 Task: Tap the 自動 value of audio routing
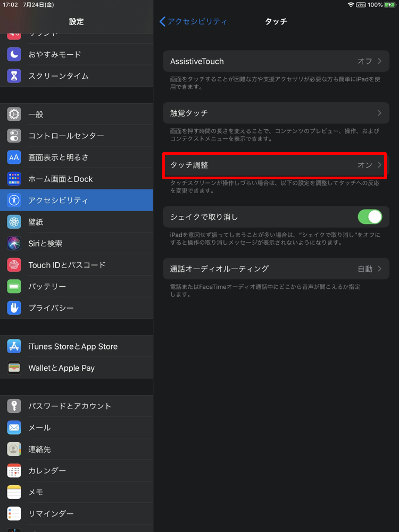(365, 269)
